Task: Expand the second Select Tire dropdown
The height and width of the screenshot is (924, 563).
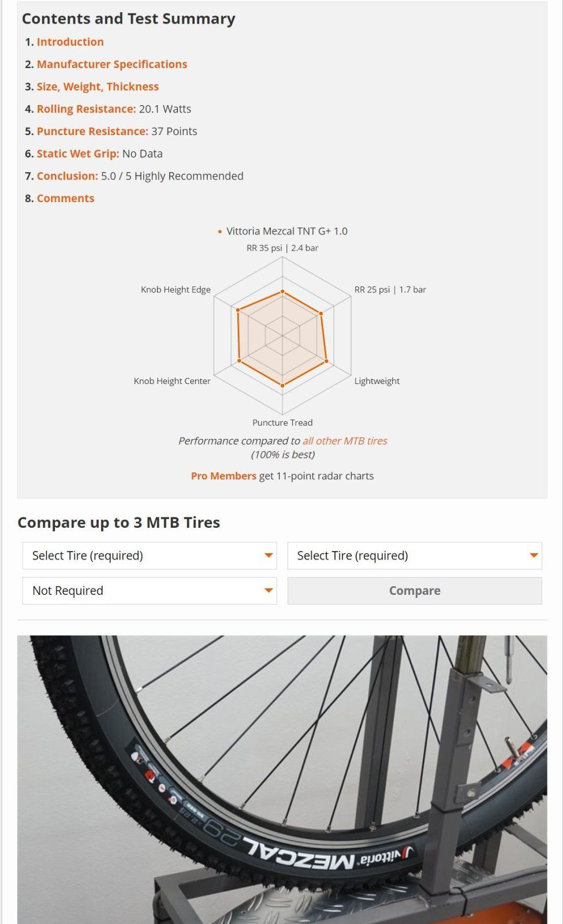Action: pos(415,556)
